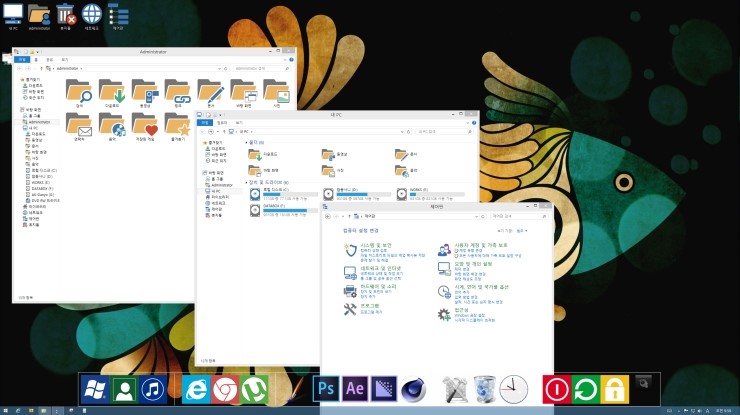Select the Downloads folder with green arrow in Administrator window
Image resolution: width=740 pixels, height=415 pixels.
(112, 93)
